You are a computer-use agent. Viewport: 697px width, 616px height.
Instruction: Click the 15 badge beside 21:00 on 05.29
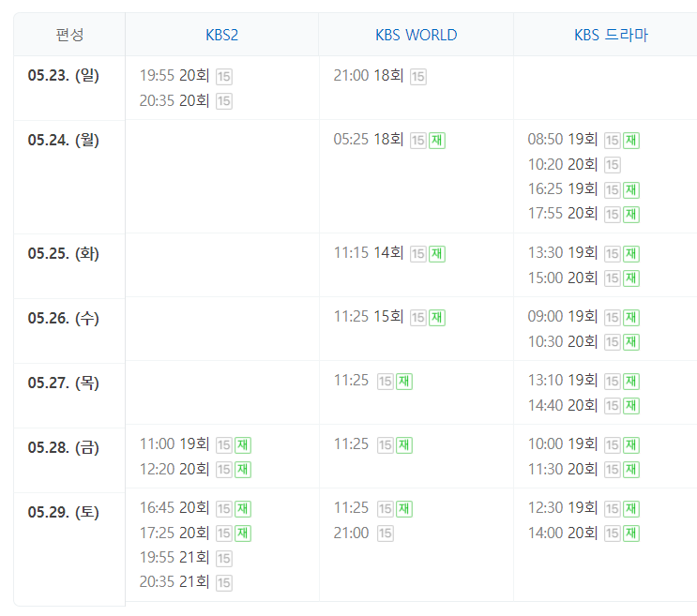click(386, 533)
